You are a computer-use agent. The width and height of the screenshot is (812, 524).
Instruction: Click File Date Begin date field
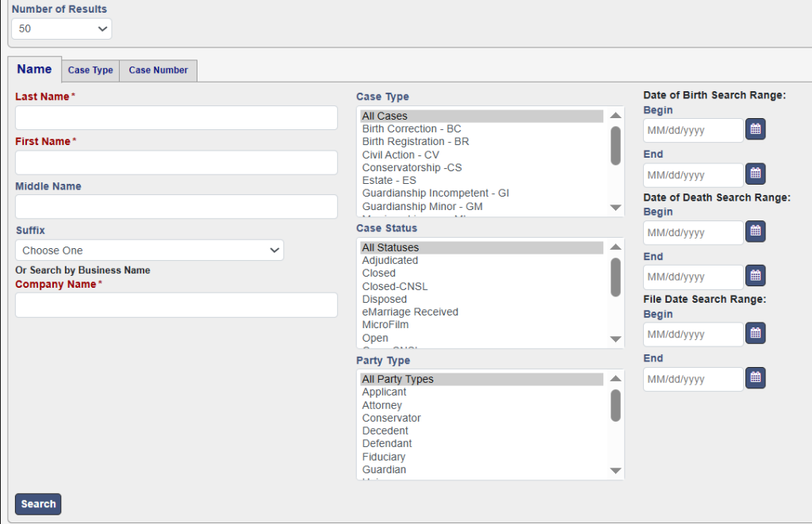(693, 335)
